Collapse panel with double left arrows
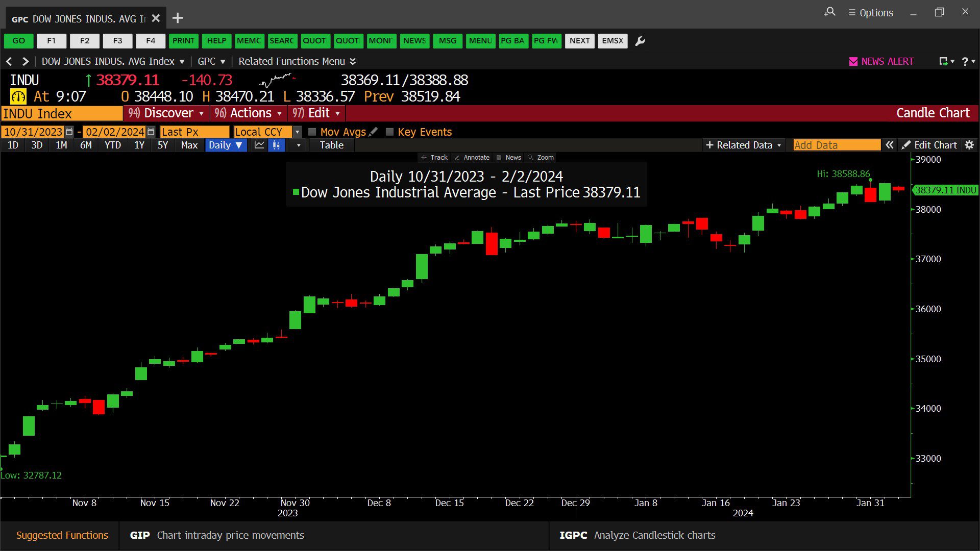This screenshot has width=980, height=551. [889, 145]
